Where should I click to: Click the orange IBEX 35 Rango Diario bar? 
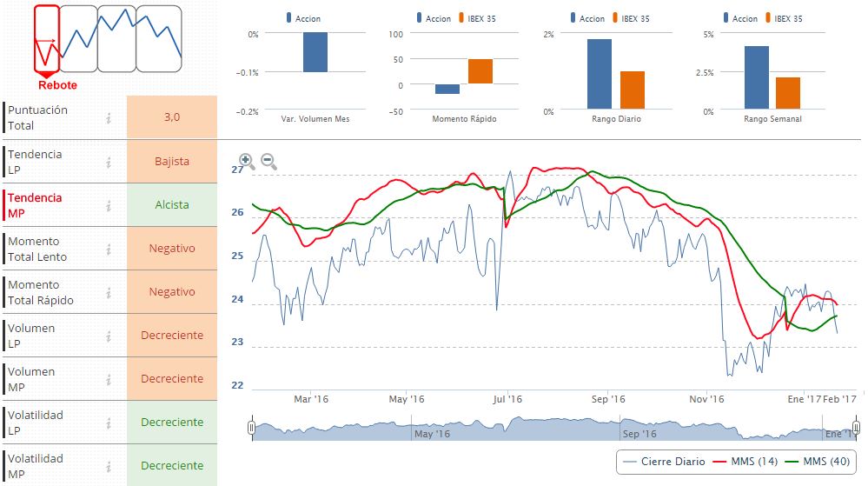633,90
